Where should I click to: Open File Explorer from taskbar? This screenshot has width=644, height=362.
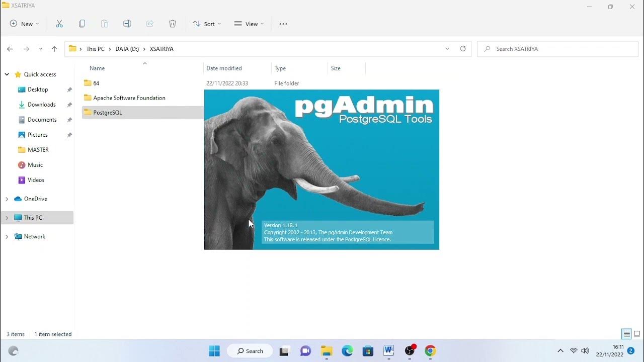(x=327, y=351)
